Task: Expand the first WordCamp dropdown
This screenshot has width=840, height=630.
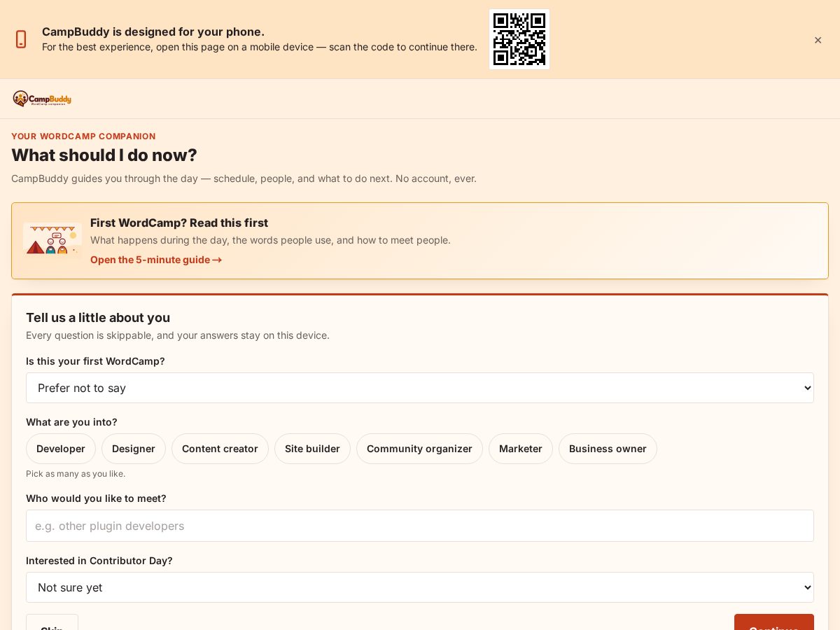Action: click(420, 388)
